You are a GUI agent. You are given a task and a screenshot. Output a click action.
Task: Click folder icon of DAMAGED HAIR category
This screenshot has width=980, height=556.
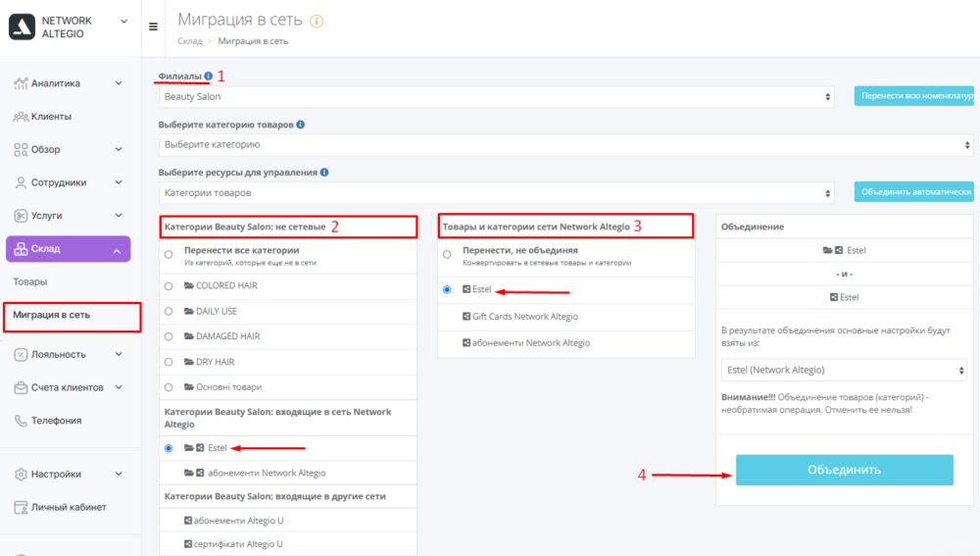pos(189,336)
